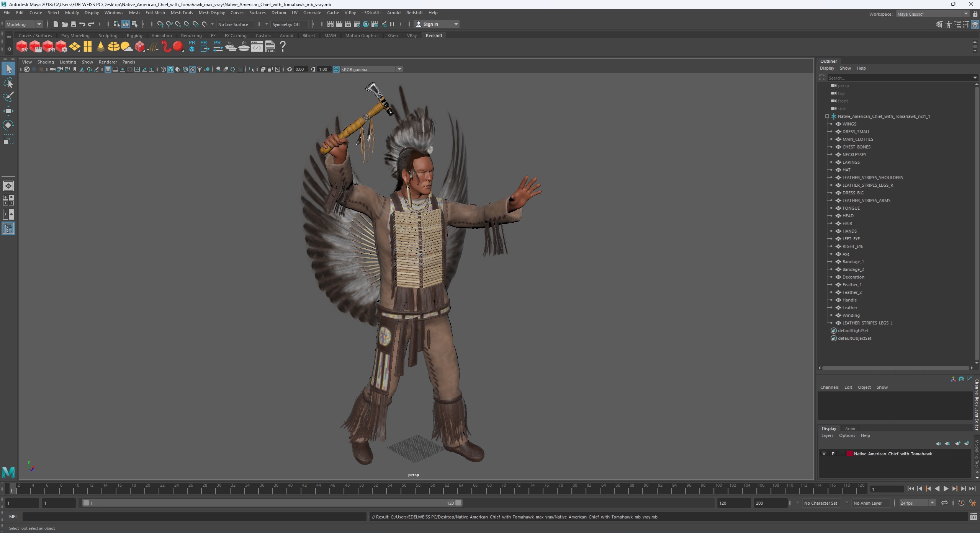Viewport: 980px width, 533px height.
Task: Select defaultLightSet in Outliner
Action: [853, 331]
